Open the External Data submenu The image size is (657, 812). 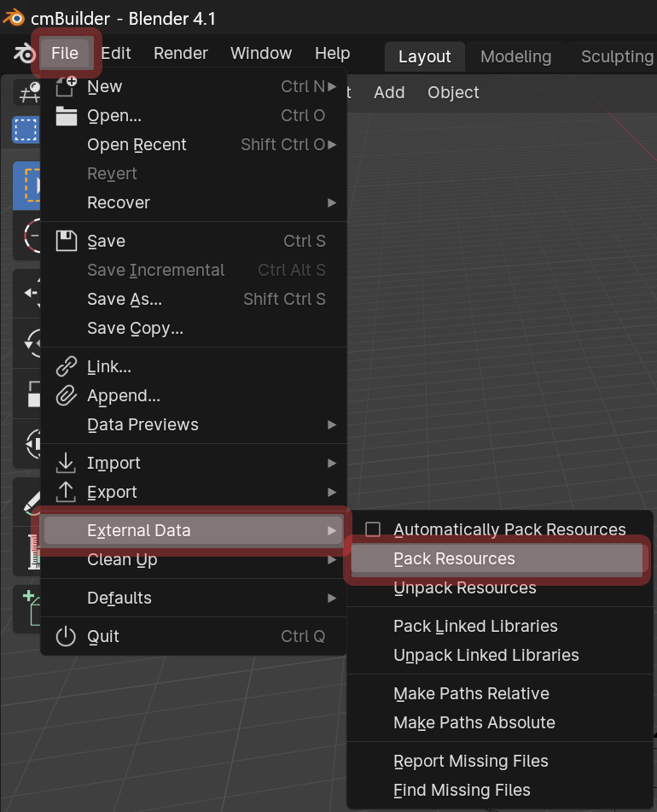tap(194, 530)
